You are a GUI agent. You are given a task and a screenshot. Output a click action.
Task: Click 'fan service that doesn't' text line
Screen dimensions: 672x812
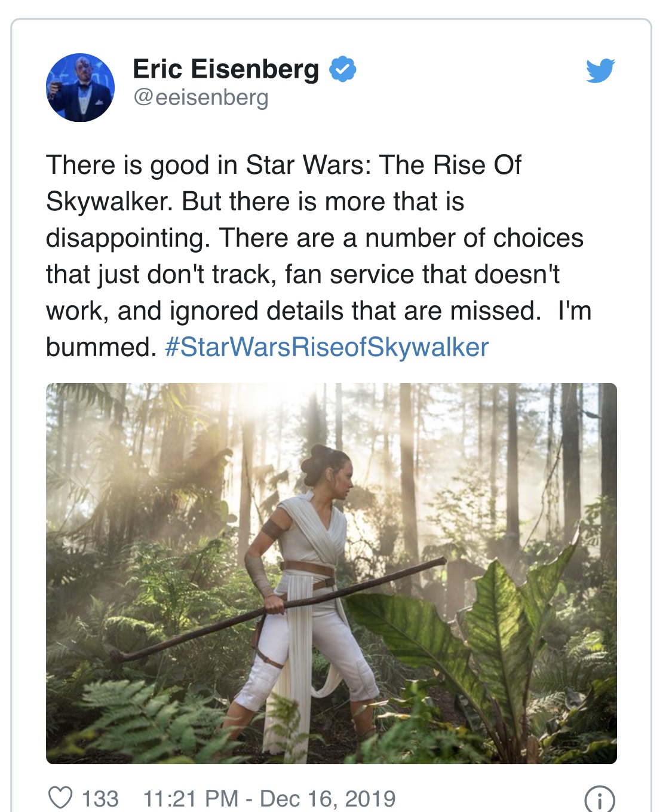click(x=422, y=274)
